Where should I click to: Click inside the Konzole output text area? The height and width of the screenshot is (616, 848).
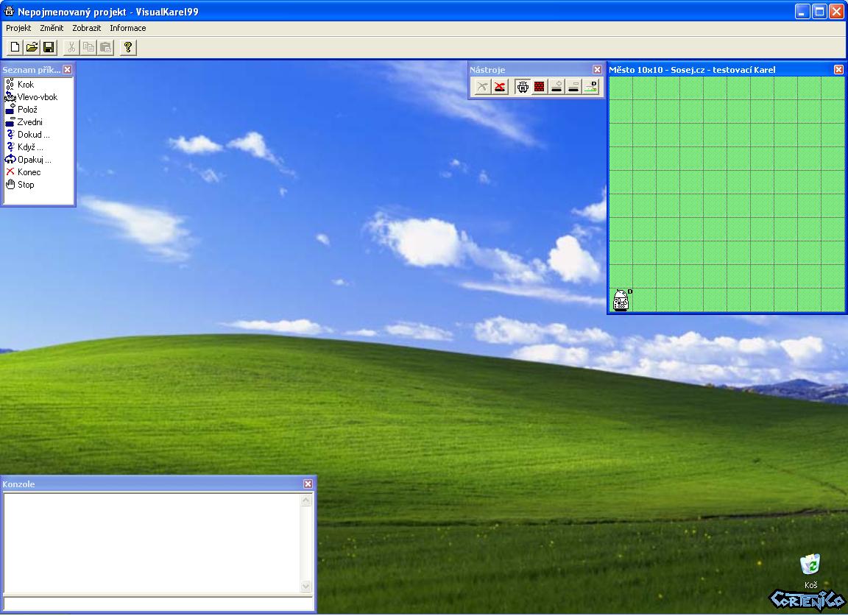152,543
